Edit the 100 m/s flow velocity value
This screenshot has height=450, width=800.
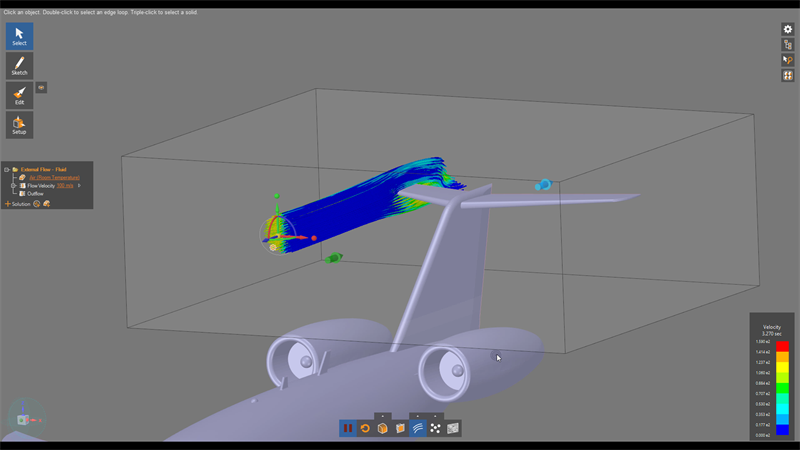pos(65,186)
